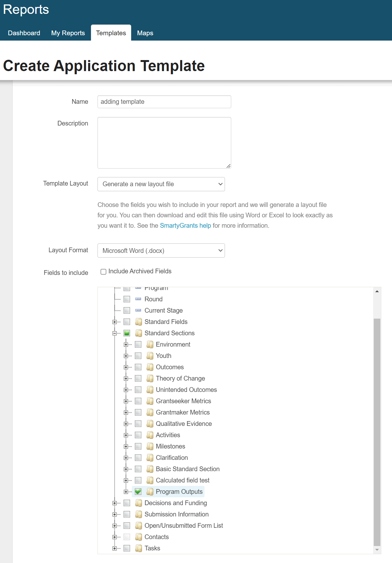This screenshot has height=563, width=392.
Task: Follow the SmartyGrants help link
Action: tap(185, 226)
